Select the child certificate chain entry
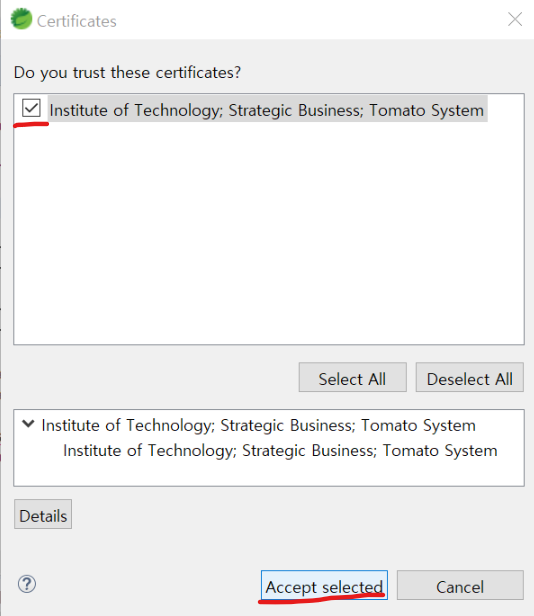The width and height of the screenshot is (534, 616). 280,451
